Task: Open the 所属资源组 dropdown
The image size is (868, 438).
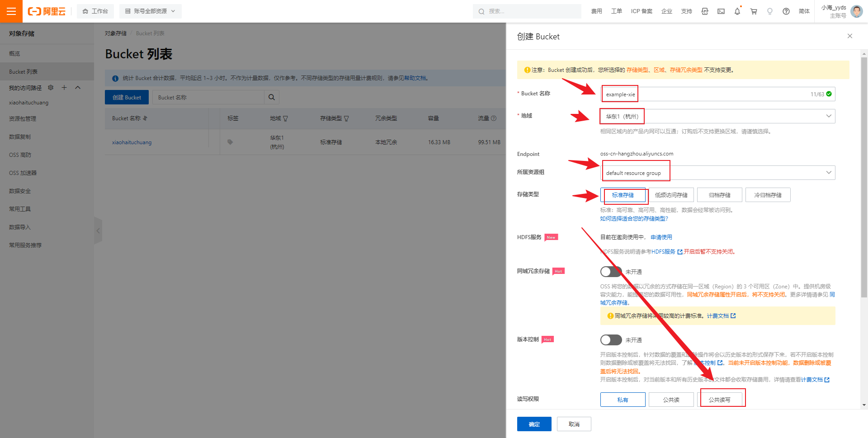Action: tap(717, 173)
